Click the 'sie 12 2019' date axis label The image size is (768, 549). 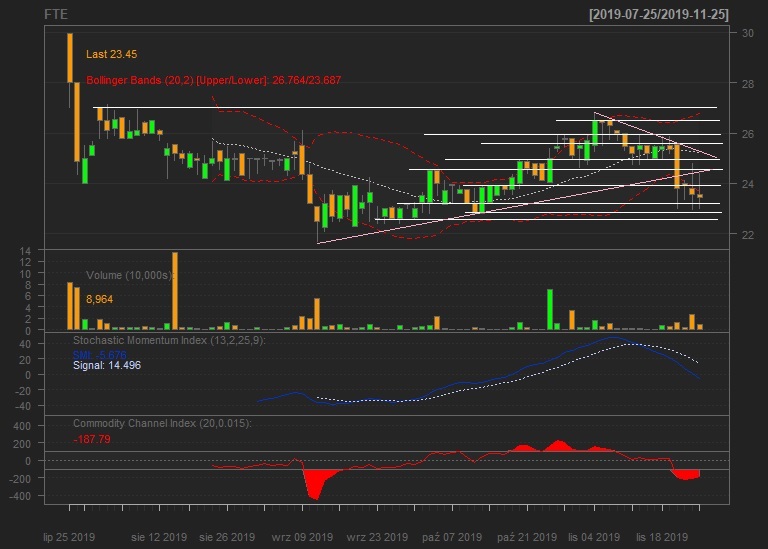coord(159,537)
